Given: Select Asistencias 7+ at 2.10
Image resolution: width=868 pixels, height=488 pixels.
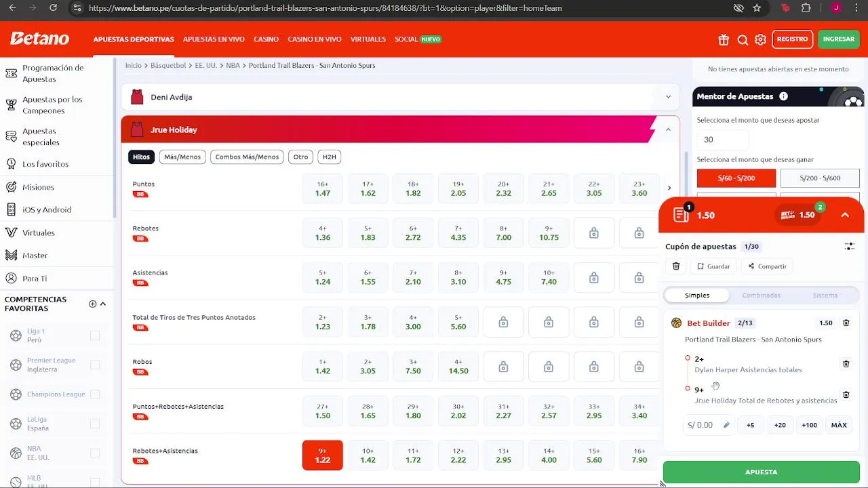Looking at the screenshot, I should (413, 277).
